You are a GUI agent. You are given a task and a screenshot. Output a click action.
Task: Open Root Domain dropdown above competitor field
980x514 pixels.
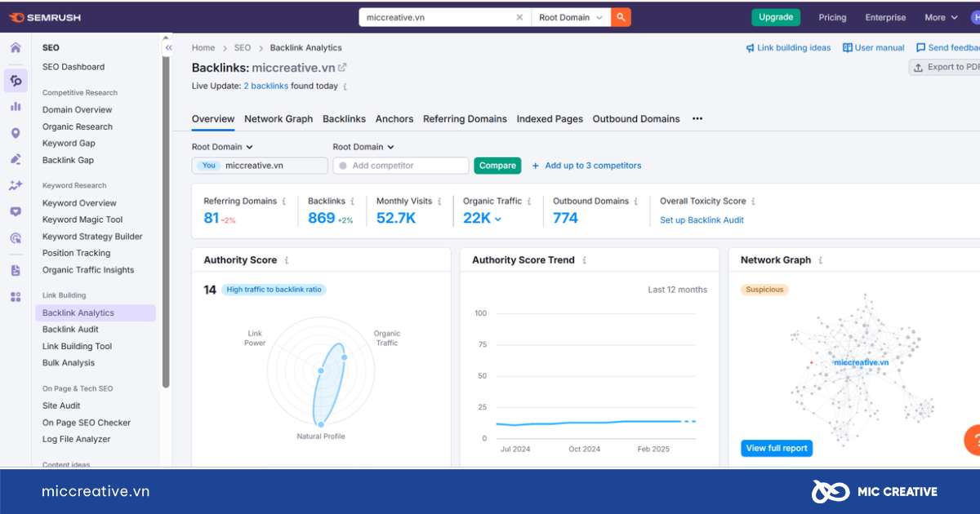363,147
